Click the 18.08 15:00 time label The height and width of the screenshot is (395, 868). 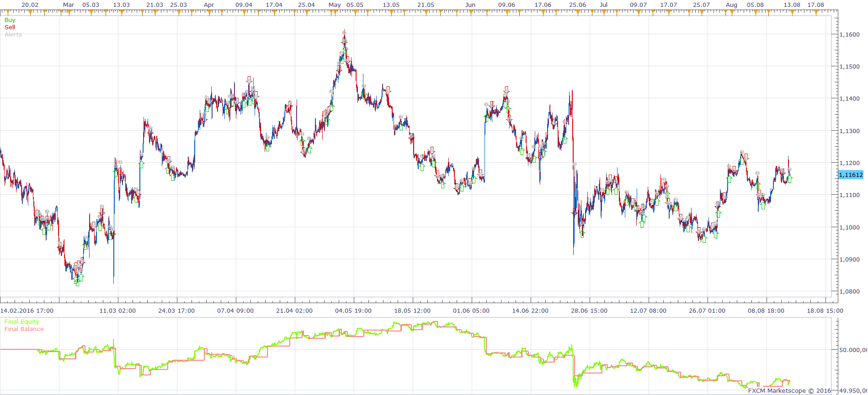click(x=825, y=311)
